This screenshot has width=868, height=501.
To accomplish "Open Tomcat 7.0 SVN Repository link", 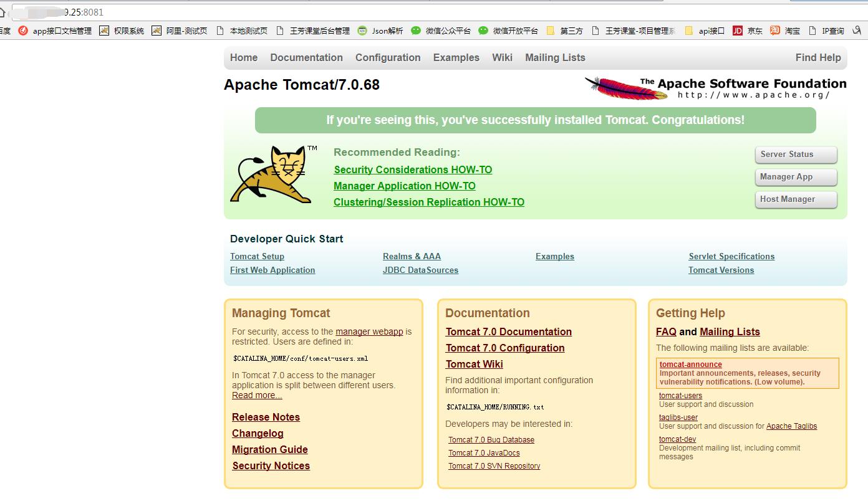I will [494, 466].
